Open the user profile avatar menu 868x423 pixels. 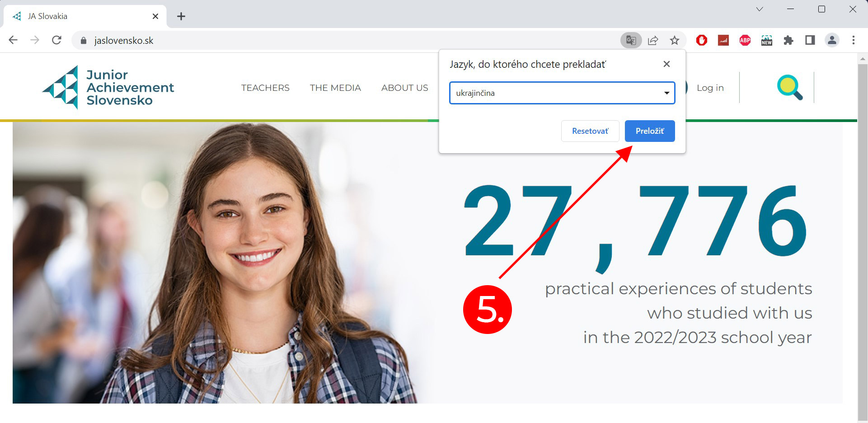[832, 40]
